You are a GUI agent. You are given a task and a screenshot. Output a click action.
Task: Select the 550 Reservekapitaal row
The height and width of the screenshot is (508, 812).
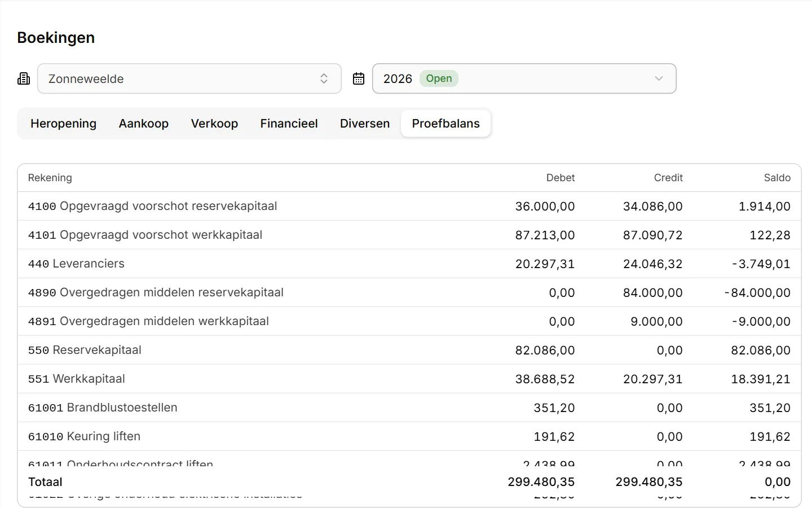[409, 350]
